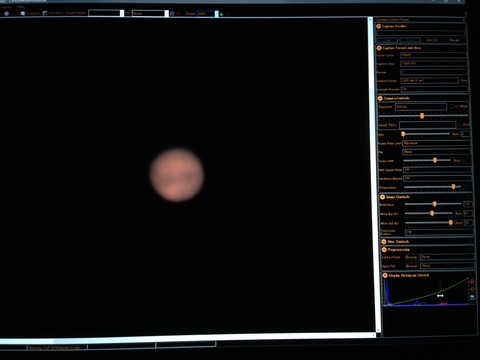Open the Debayer Preview dropdown

tap(435, 89)
